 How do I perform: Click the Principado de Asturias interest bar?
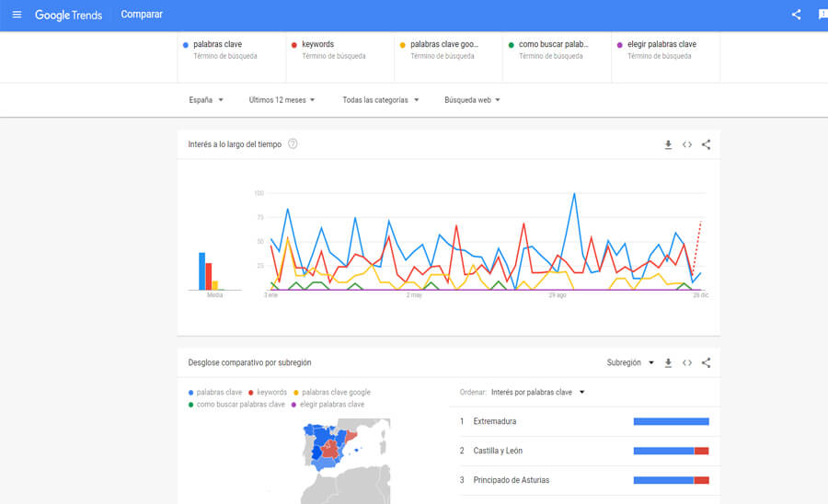click(672, 480)
